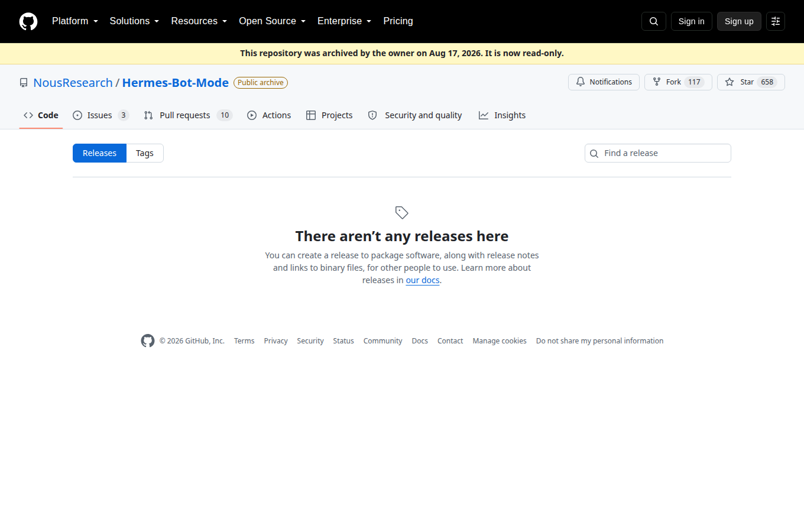Click the Fork icon
Viewport: 804px width, 532px height.
[x=657, y=82]
